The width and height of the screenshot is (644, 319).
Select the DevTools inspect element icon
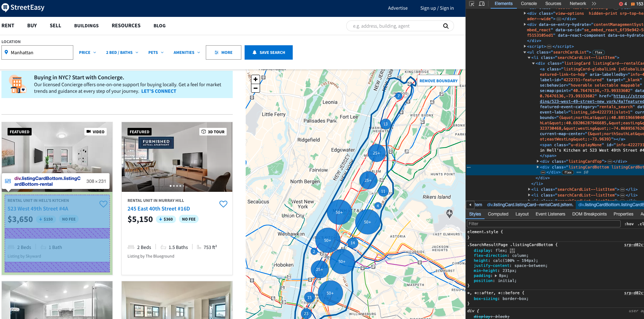472,4
